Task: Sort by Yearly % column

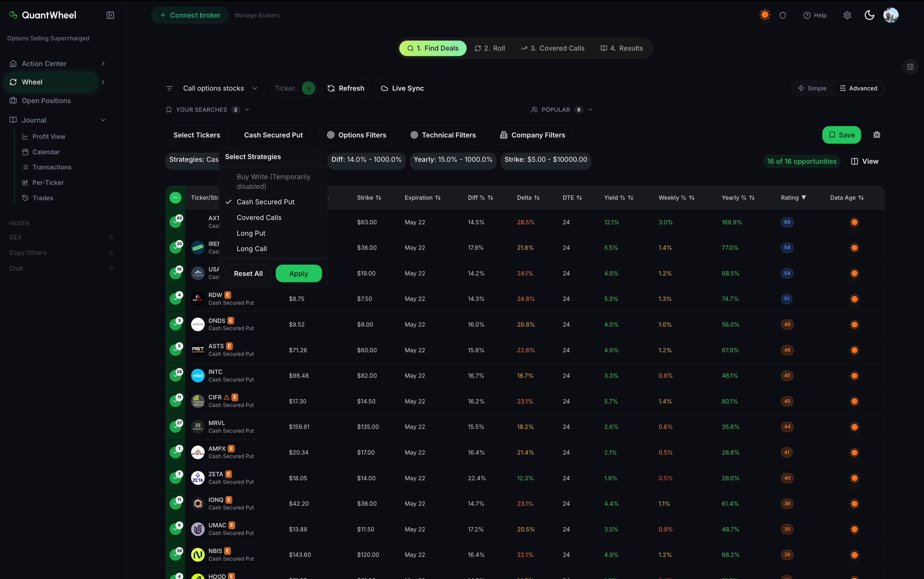Action: tap(738, 198)
